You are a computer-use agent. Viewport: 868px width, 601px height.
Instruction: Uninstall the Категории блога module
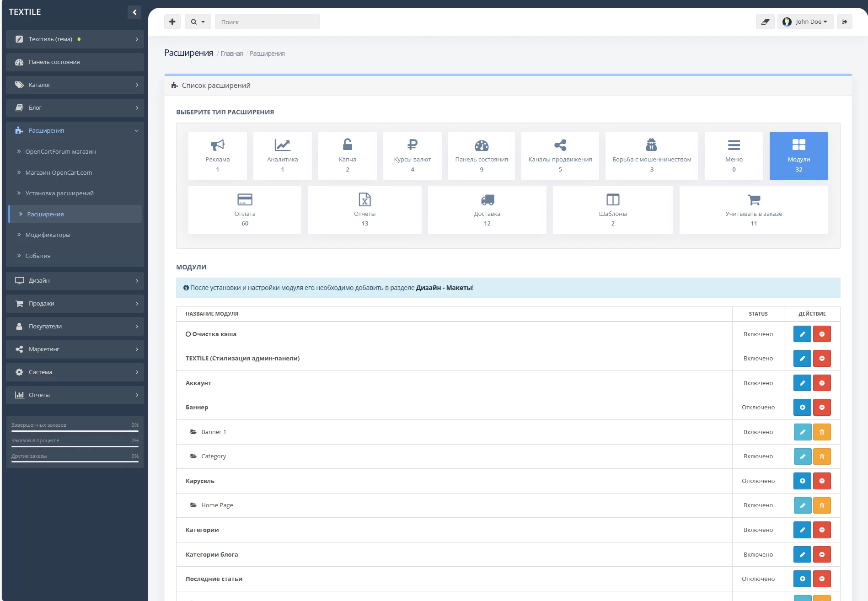822,555
